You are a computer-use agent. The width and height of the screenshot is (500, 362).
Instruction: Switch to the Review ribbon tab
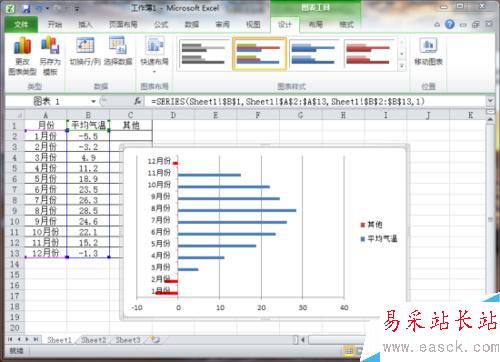point(222,24)
